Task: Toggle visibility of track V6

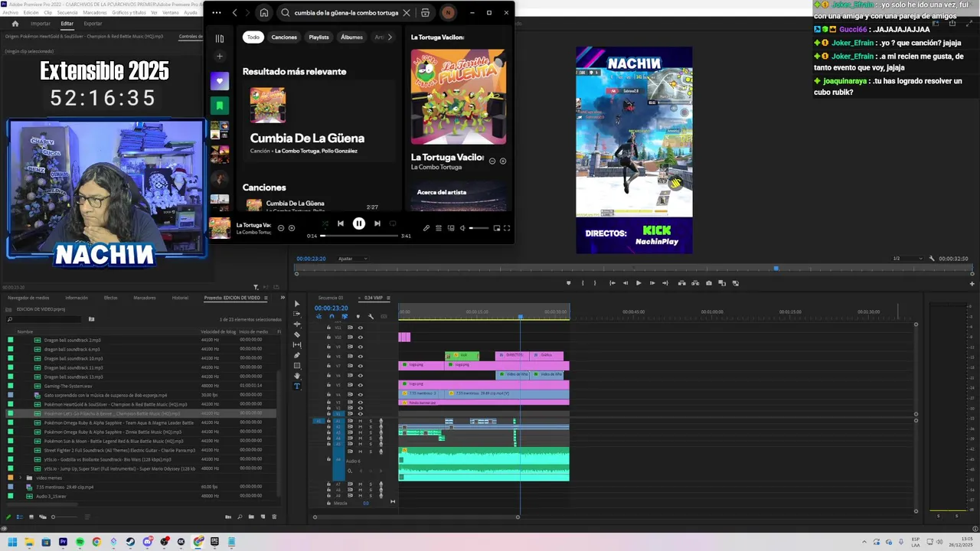Action: point(360,376)
